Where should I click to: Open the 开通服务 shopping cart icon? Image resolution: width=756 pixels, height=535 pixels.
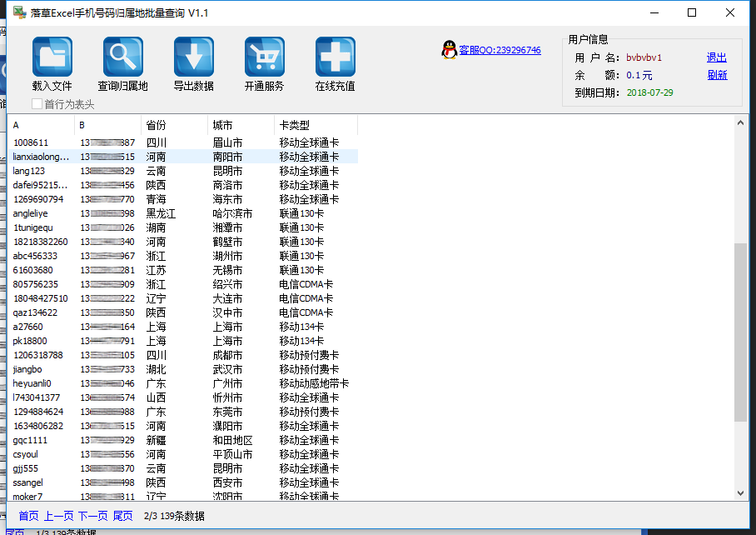pos(264,57)
